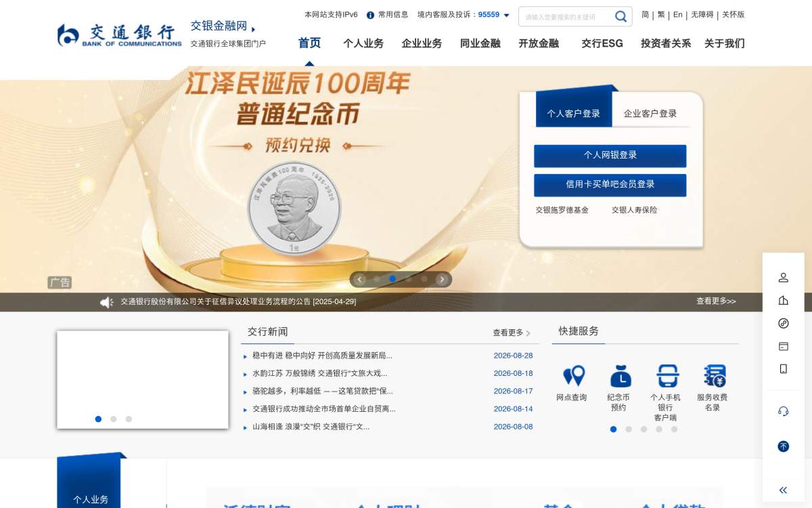Go to previous banner slide arrow
The width and height of the screenshot is (812, 508).
click(x=359, y=279)
